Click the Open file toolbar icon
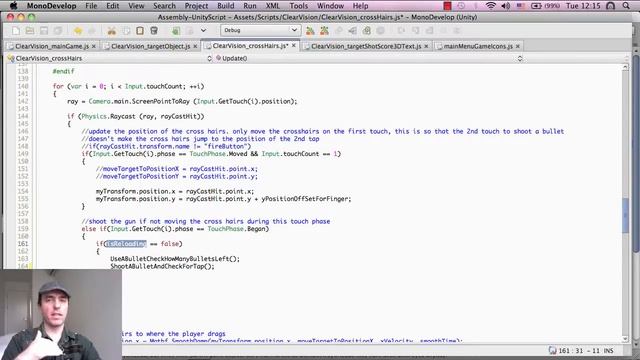 click(30, 31)
